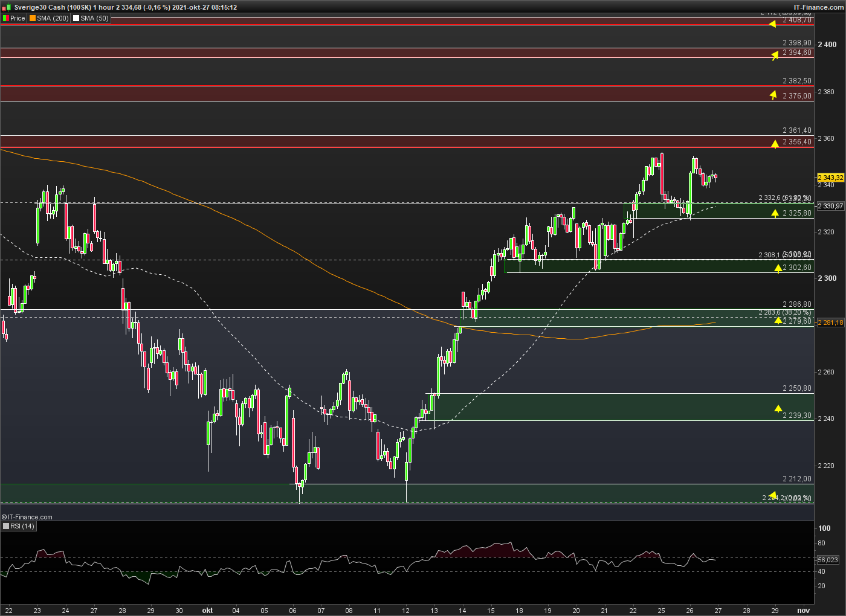Click the yellow arrow above level 2 239,30
Viewport: 846px width, 616px height.
point(778,409)
